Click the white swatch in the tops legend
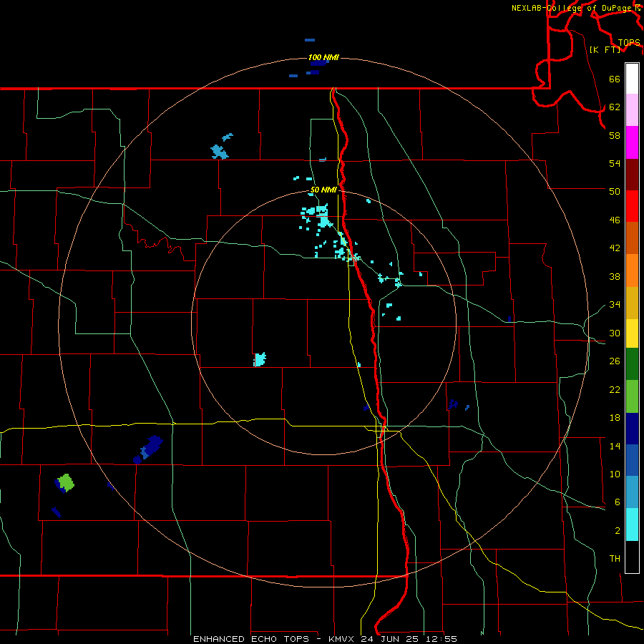The width and height of the screenshot is (644, 644). [632, 79]
